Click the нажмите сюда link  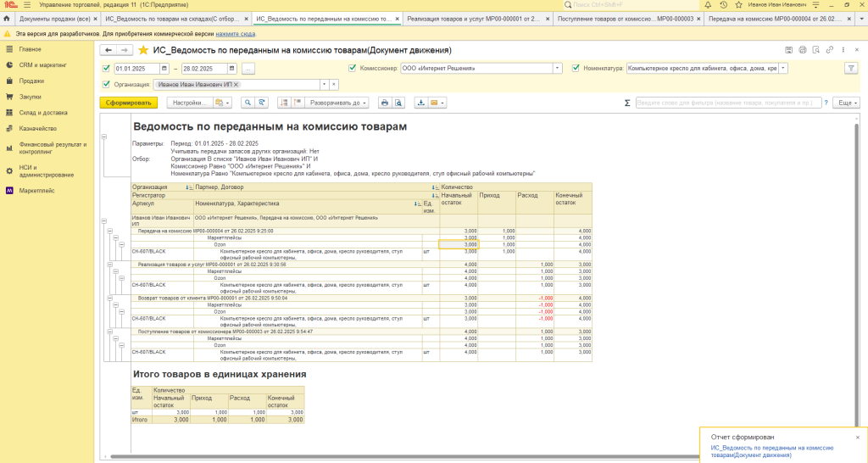tap(236, 34)
